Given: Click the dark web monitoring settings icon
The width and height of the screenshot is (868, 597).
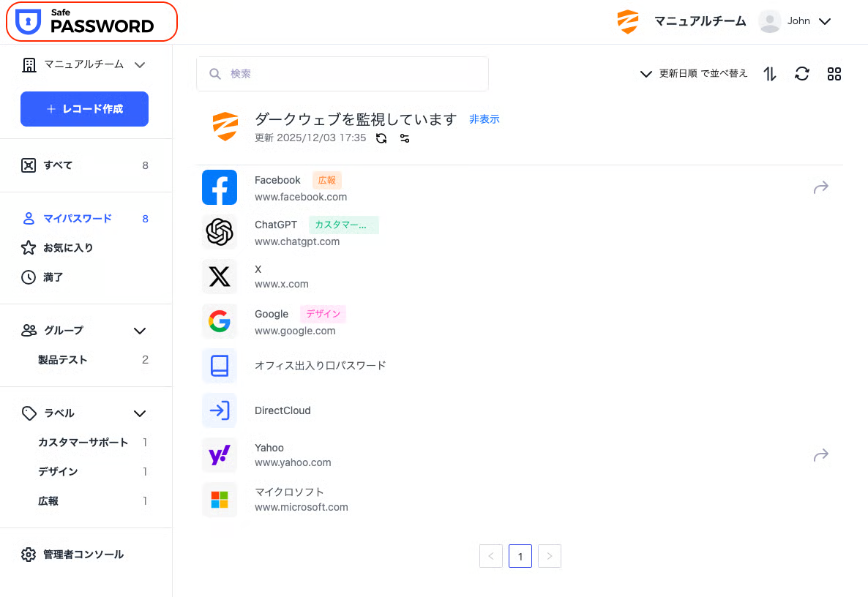Looking at the screenshot, I should (x=404, y=138).
